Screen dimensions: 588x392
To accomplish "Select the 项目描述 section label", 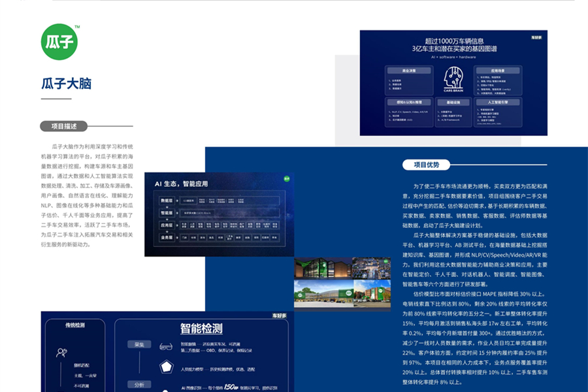I will click(64, 126).
